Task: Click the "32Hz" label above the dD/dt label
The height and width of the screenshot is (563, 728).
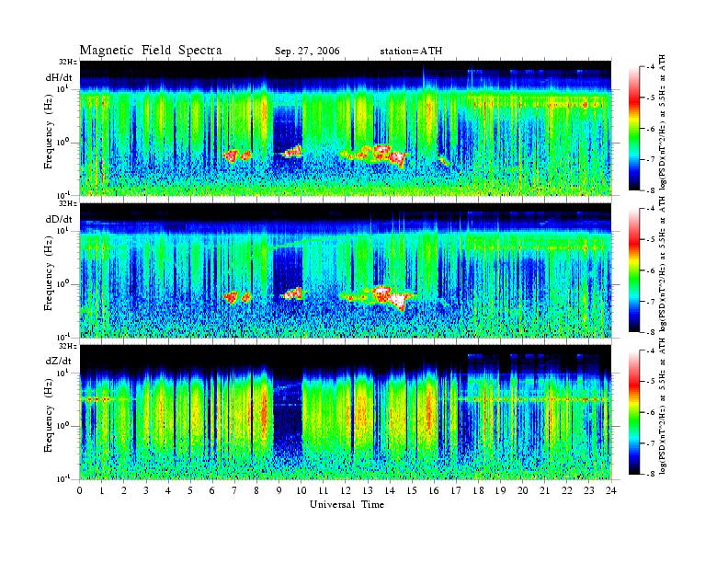Action: pos(67,203)
